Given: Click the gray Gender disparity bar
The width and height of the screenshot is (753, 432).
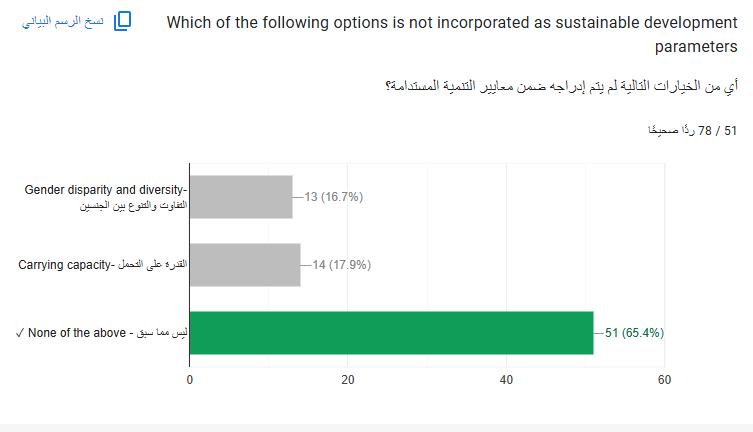Looking at the screenshot, I should [241, 197].
